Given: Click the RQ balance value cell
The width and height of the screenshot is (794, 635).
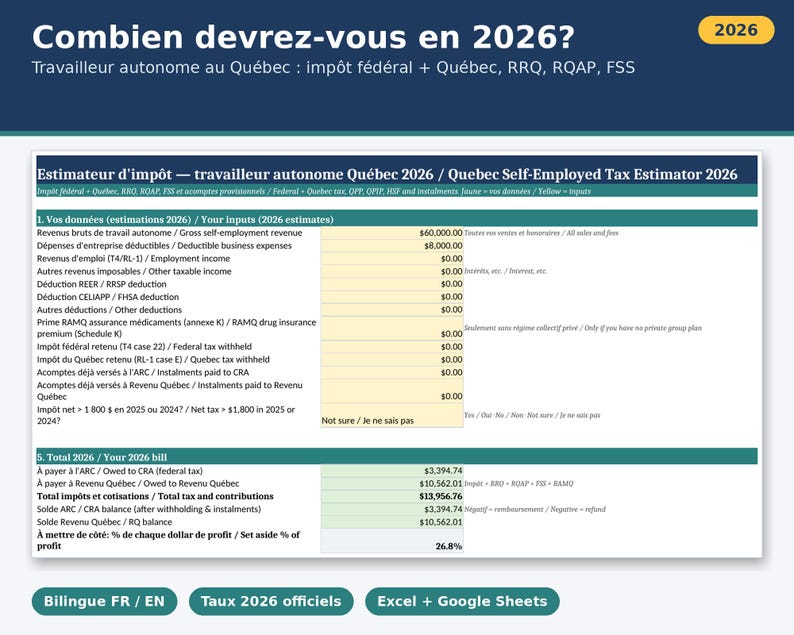Looking at the screenshot, I should coord(392,522).
